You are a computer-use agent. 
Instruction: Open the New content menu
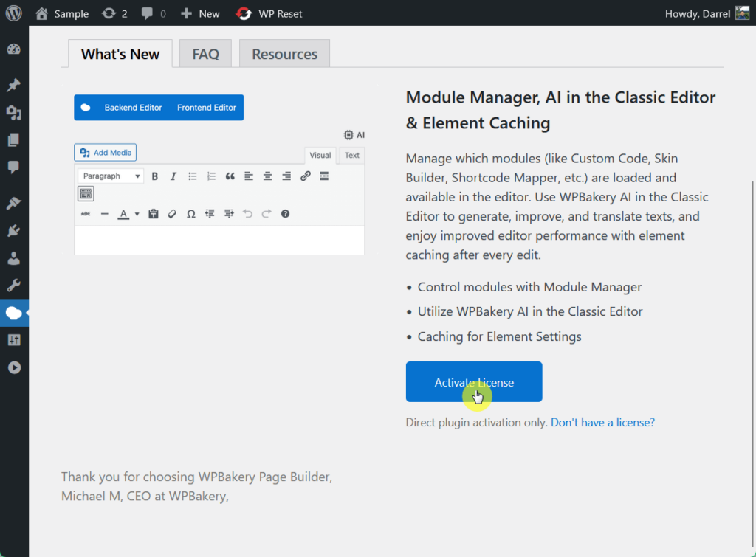tap(199, 13)
